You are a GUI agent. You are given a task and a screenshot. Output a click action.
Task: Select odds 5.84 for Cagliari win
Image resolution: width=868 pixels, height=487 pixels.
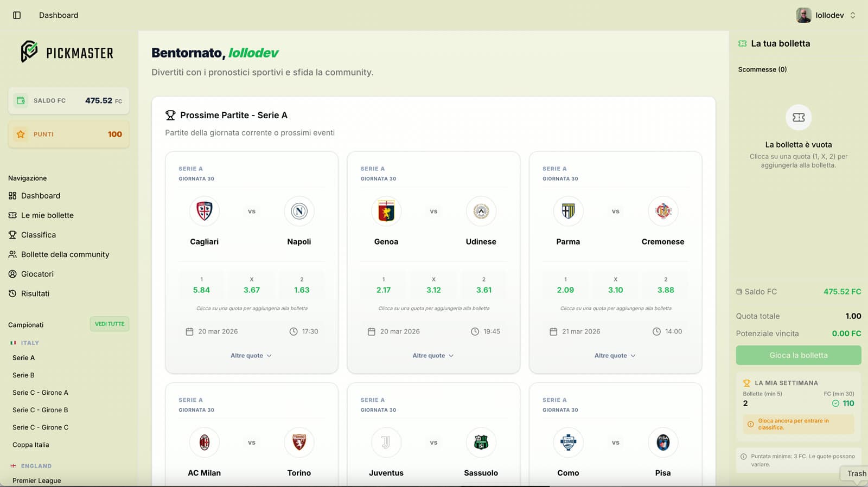coord(201,286)
